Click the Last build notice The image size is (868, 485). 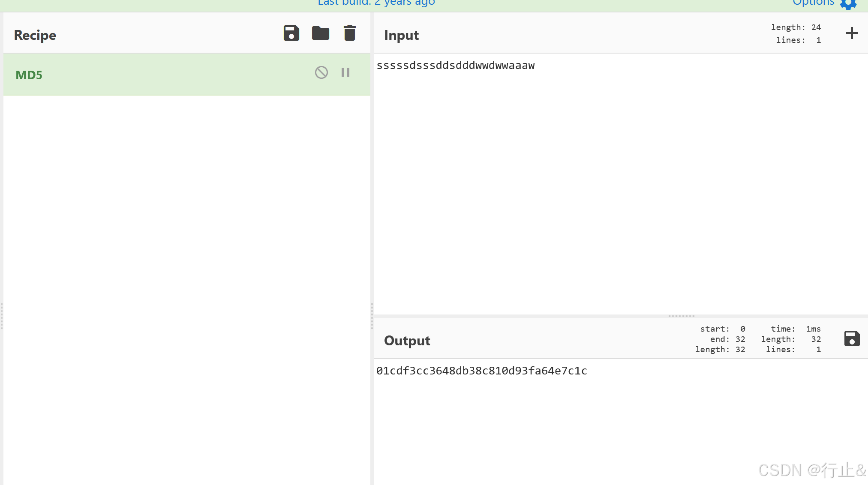376,3
